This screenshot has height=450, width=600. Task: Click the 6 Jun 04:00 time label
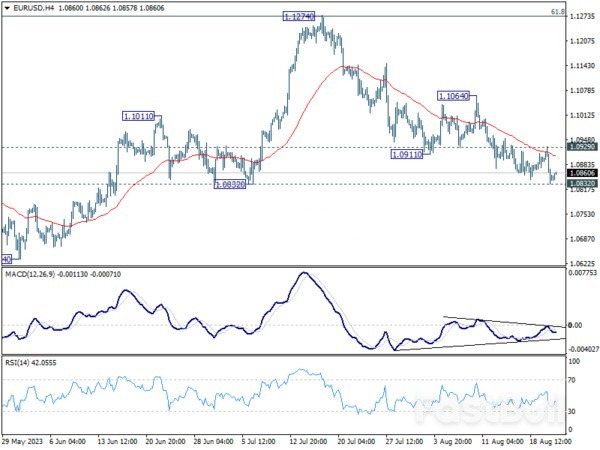pos(68,442)
